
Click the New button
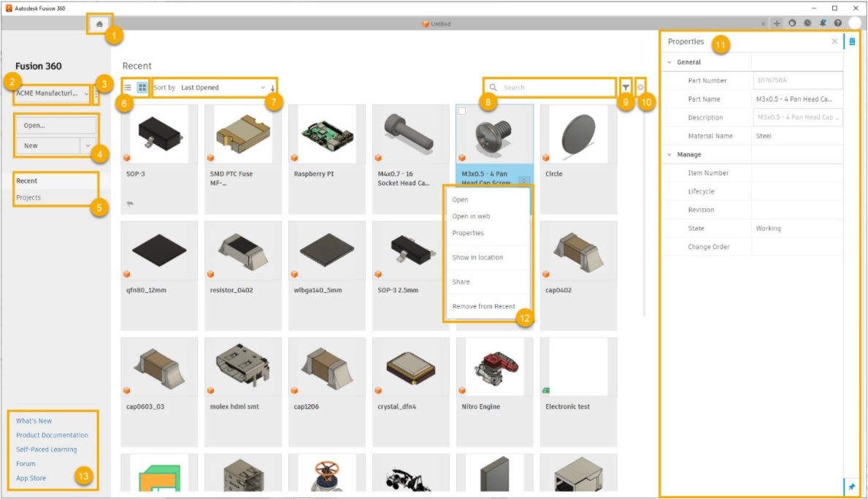[48, 145]
